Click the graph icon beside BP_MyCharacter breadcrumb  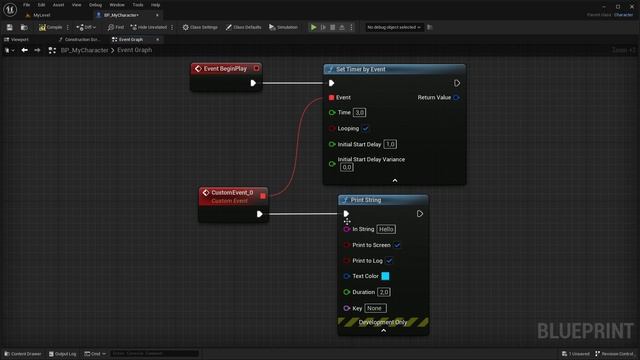(x=52, y=50)
